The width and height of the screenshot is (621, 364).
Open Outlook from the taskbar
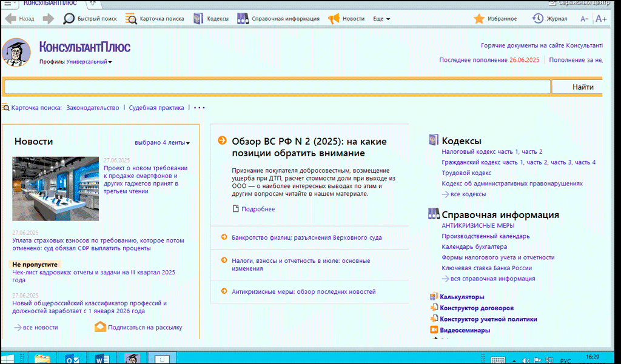[73, 359]
